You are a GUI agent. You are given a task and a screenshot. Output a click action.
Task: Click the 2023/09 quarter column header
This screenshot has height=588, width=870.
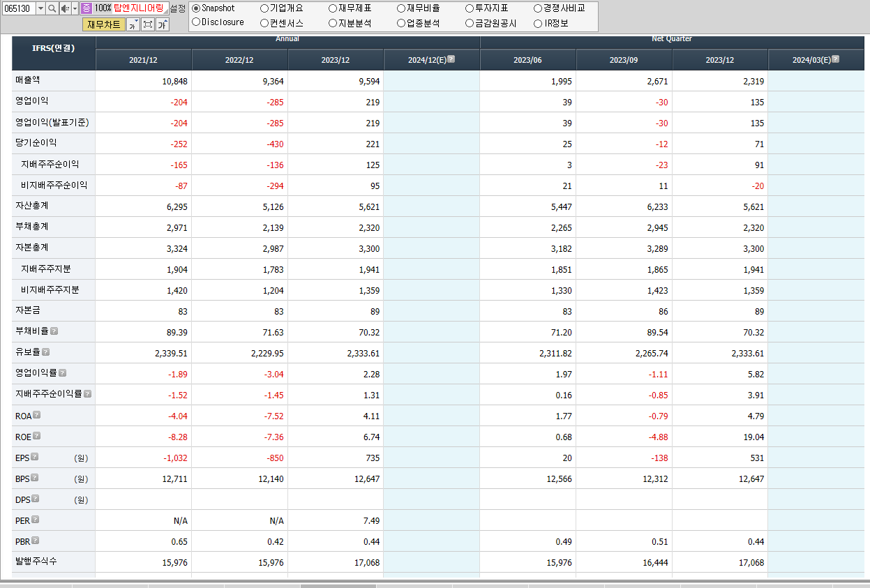(x=624, y=60)
